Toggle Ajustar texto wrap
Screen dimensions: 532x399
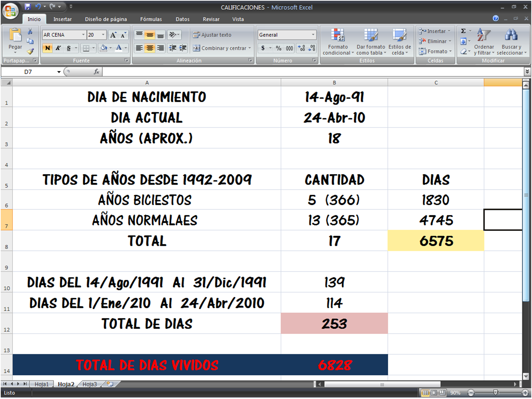point(212,35)
